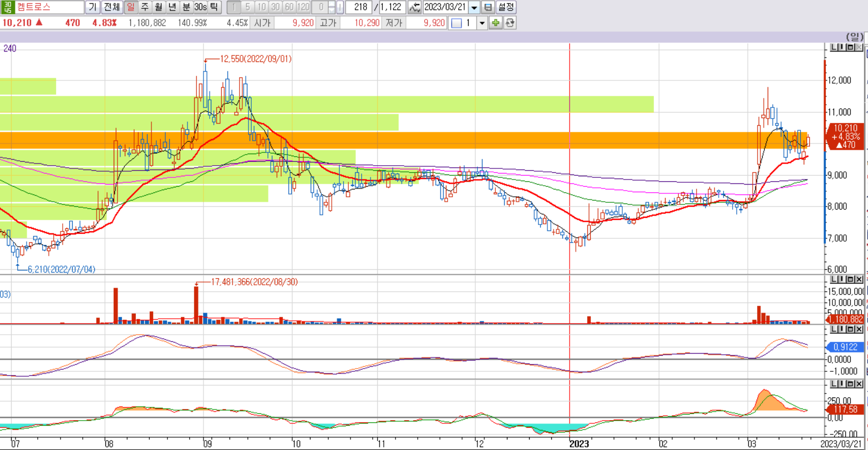Click the oscillator value tag 117.58
Image resolution: width=868 pixels, height=450 pixels.
click(x=845, y=411)
